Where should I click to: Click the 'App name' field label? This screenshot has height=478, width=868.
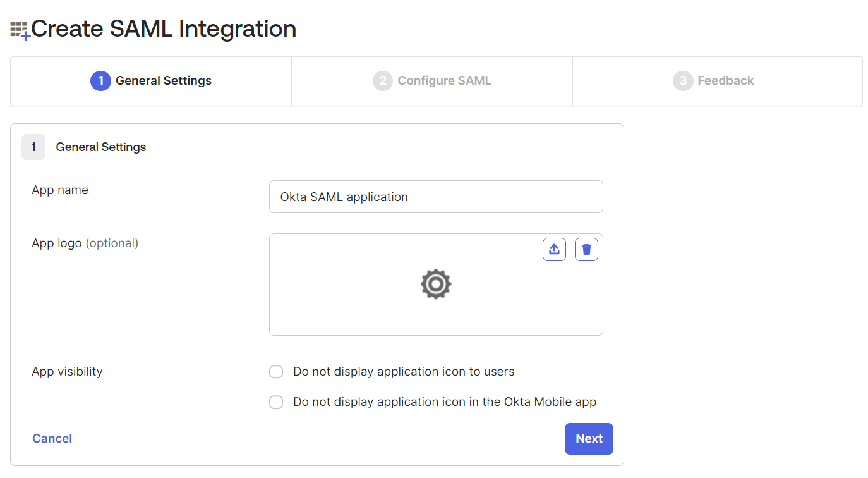(x=60, y=190)
